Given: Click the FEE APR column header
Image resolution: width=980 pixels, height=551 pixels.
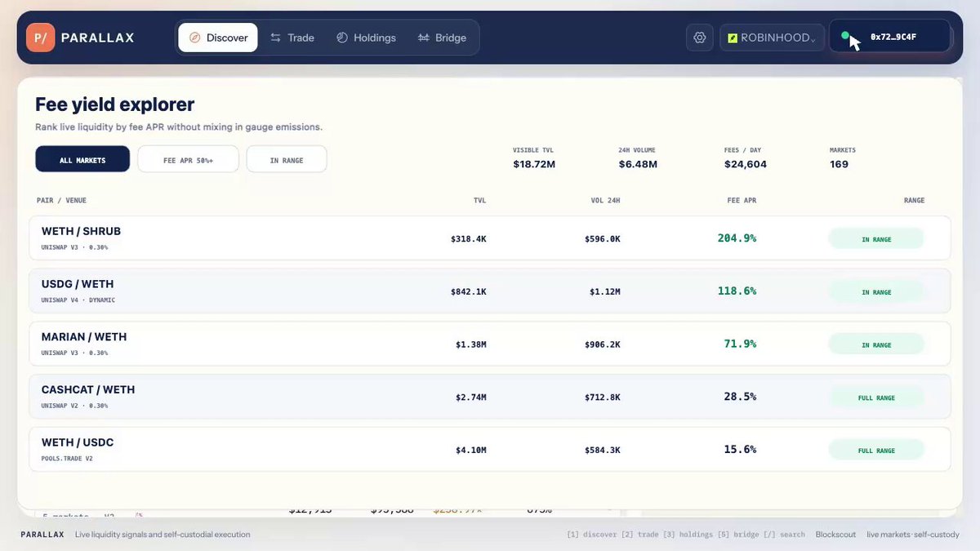Looking at the screenshot, I should [x=742, y=201].
